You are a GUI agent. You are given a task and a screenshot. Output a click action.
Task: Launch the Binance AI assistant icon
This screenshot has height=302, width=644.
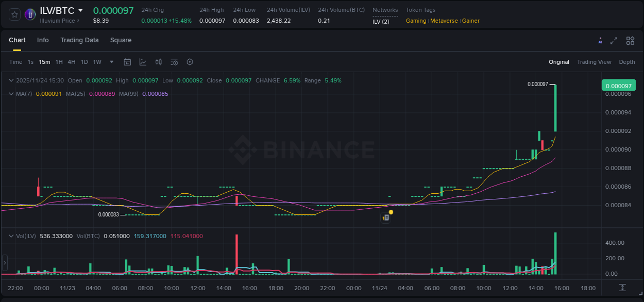600,40
